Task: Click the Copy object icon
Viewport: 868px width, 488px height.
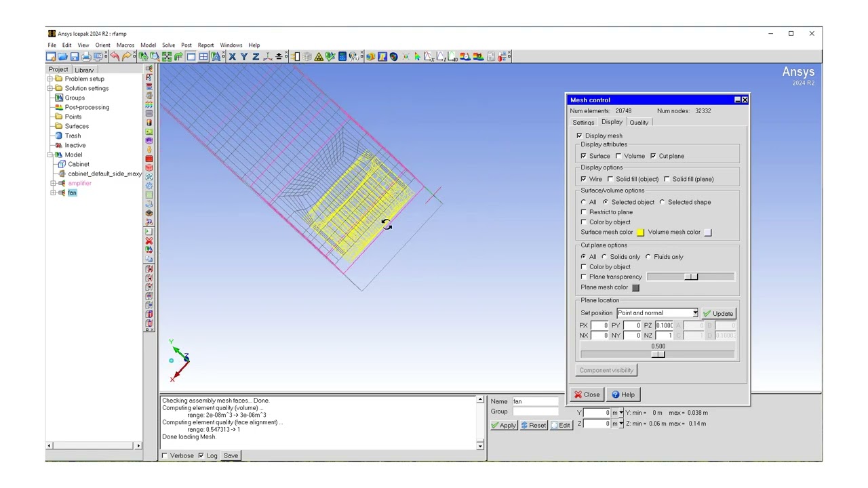Action: tap(149, 258)
